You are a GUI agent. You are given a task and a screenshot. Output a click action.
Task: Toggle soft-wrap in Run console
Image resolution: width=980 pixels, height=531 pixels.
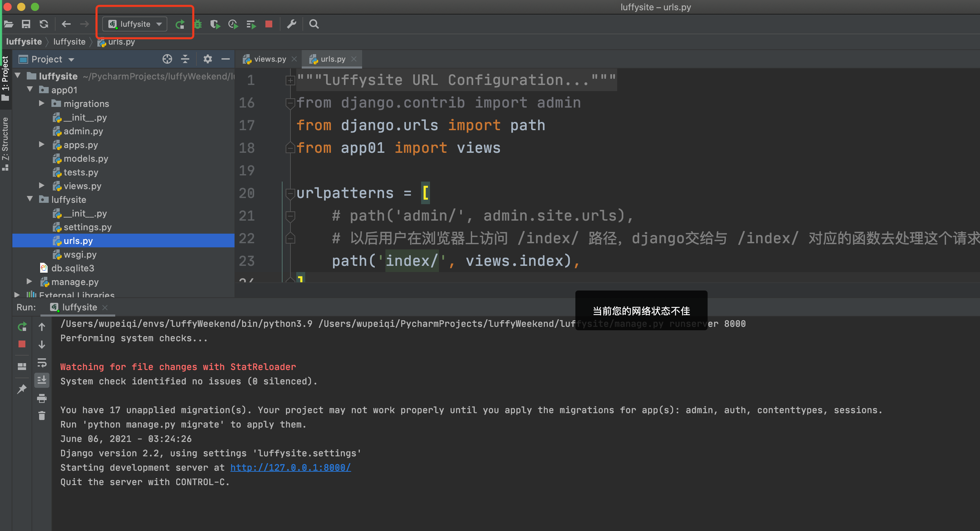42,362
